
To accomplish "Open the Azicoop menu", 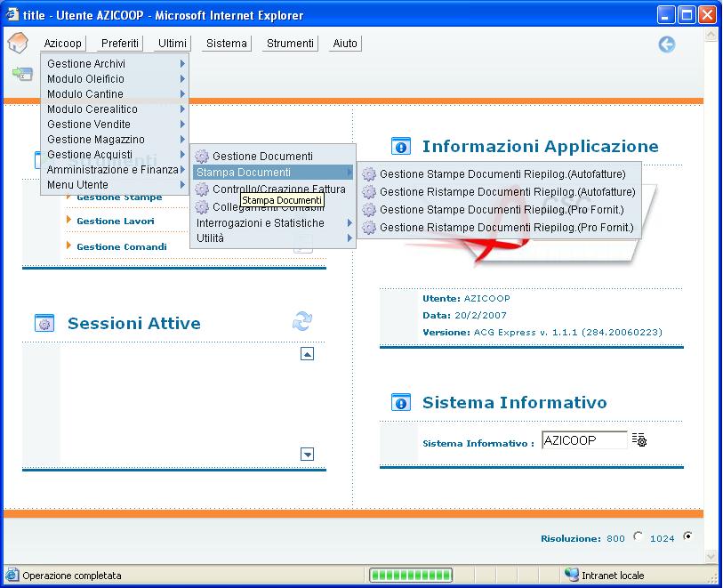I will point(63,44).
